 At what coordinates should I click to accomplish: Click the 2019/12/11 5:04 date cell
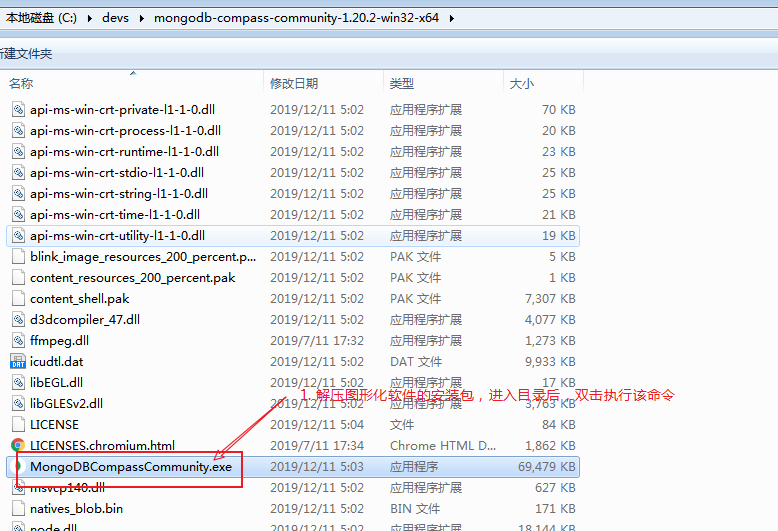pos(317,425)
